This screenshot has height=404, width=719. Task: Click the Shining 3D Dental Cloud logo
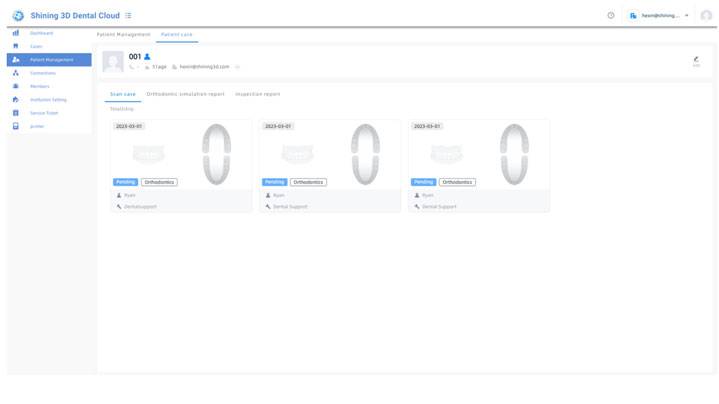coord(18,16)
